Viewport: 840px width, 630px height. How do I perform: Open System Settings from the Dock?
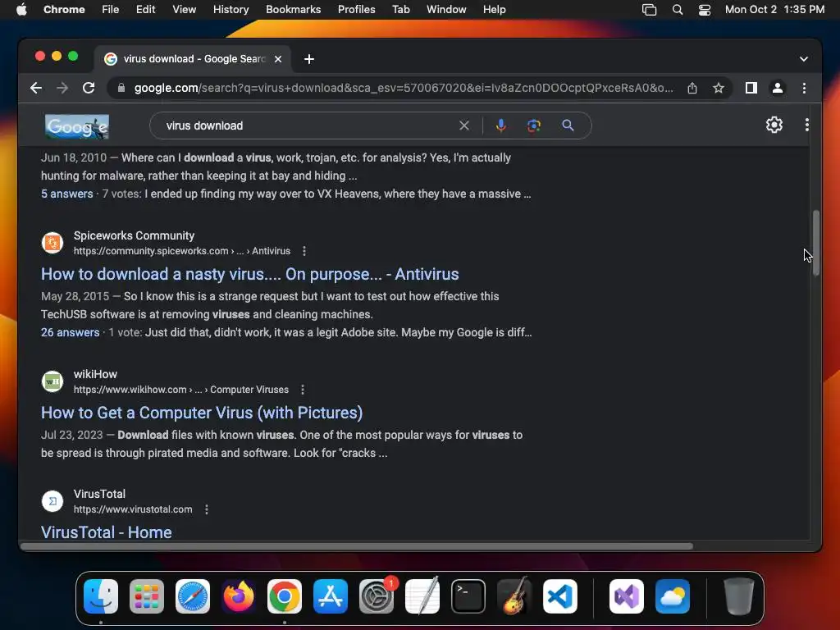[x=377, y=596]
